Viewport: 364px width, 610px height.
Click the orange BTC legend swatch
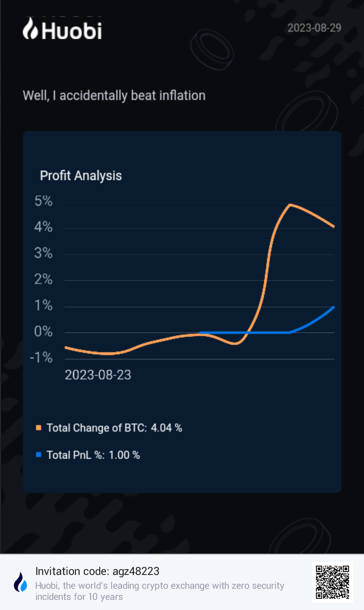click(39, 428)
